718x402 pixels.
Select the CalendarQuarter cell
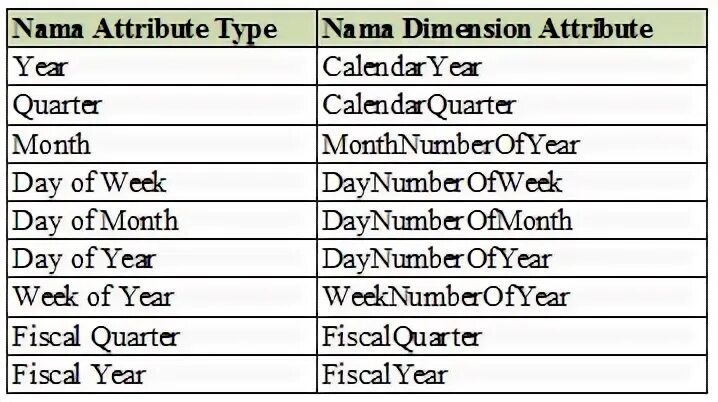[512, 105]
